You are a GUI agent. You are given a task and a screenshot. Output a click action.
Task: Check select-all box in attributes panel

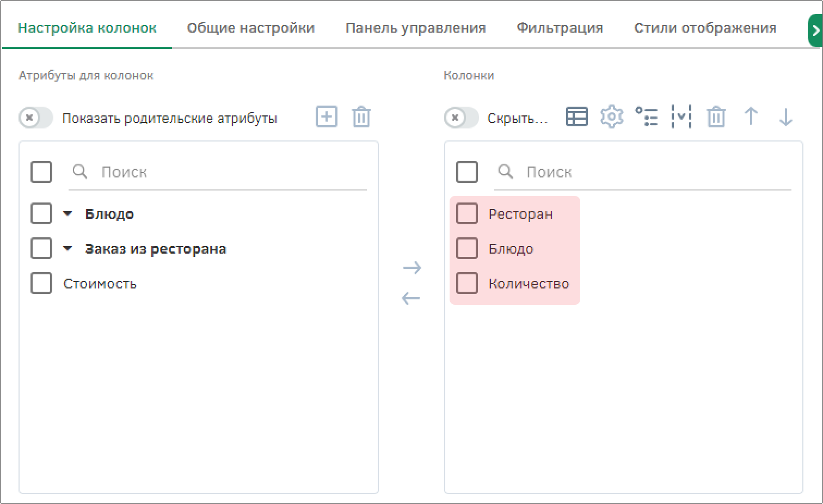click(41, 172)
